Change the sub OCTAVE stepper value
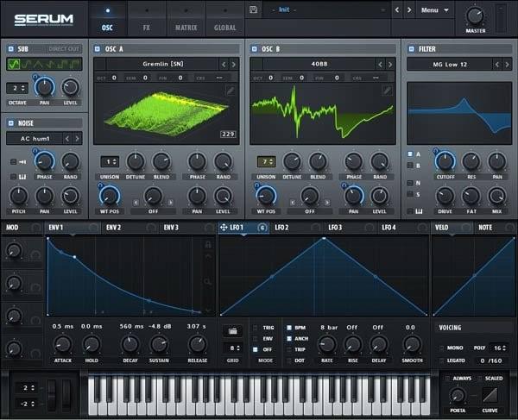The width and height of the screenshot is (518, 420). [17, 88]
